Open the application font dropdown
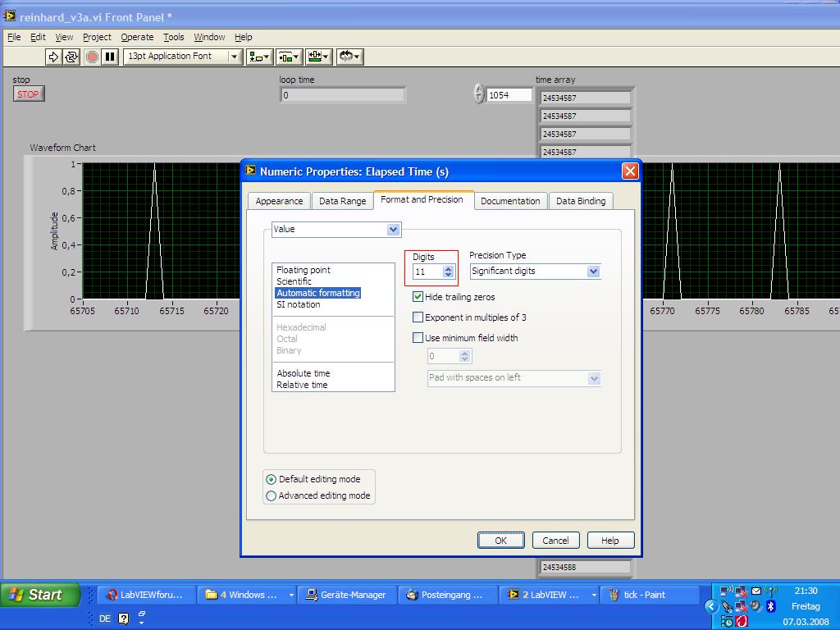 [x=235, y=57]
